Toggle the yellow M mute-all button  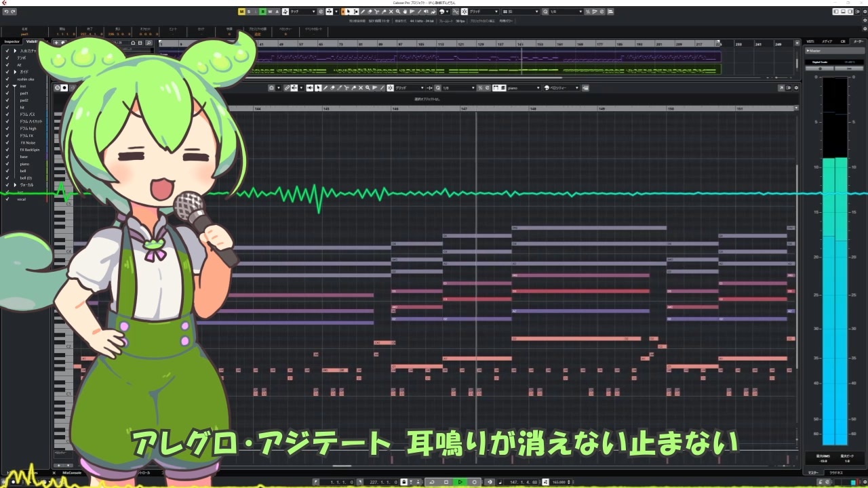click(241, 12)
